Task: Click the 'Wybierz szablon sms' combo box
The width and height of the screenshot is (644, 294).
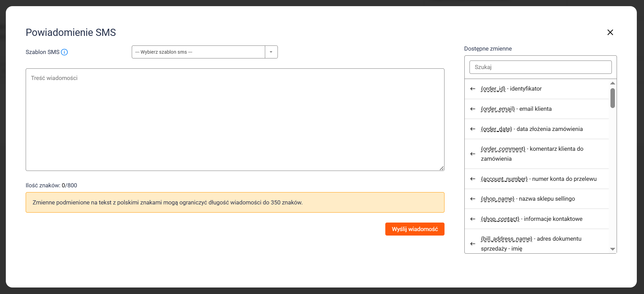Action: coord(198,52)
